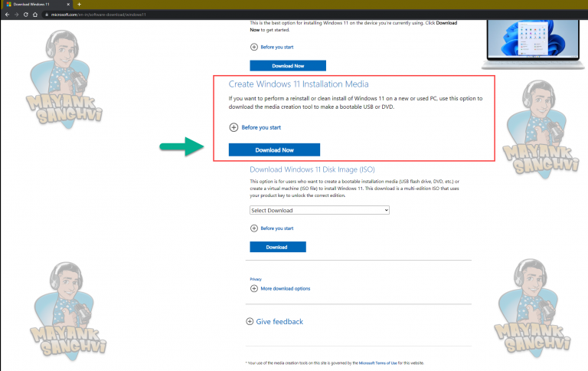The height and width of the screenshot is (371, 588).
Task: Expand More download options
Action: (280, 288)
